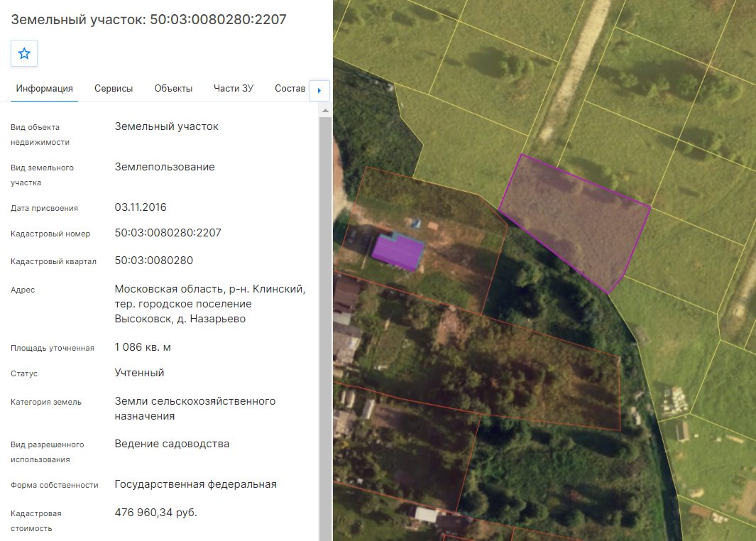Click the info panel vertical scrollbar track

click(325, 328)
